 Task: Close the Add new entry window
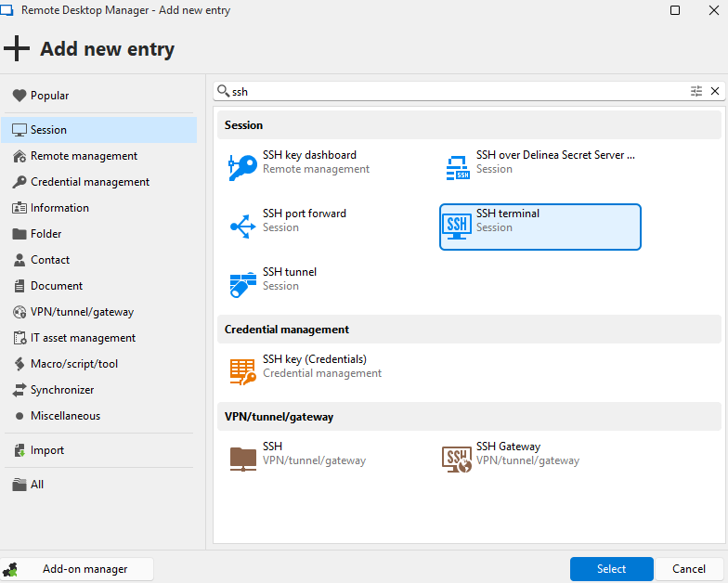point(714,10)
